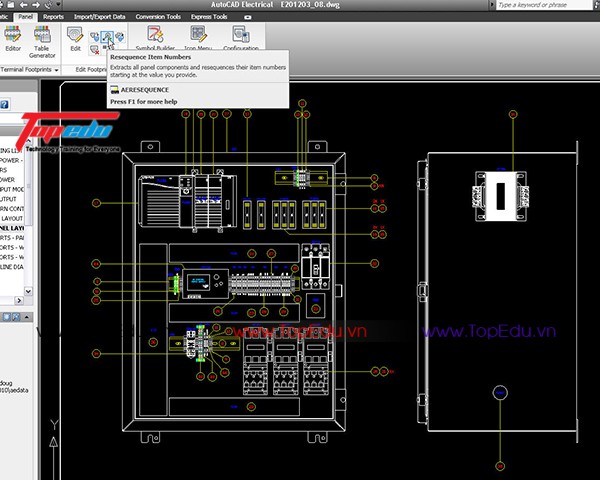Select the 'RN CONT' drawing row
The width and height of the screenshot is (600, 480).
(12, 209)
